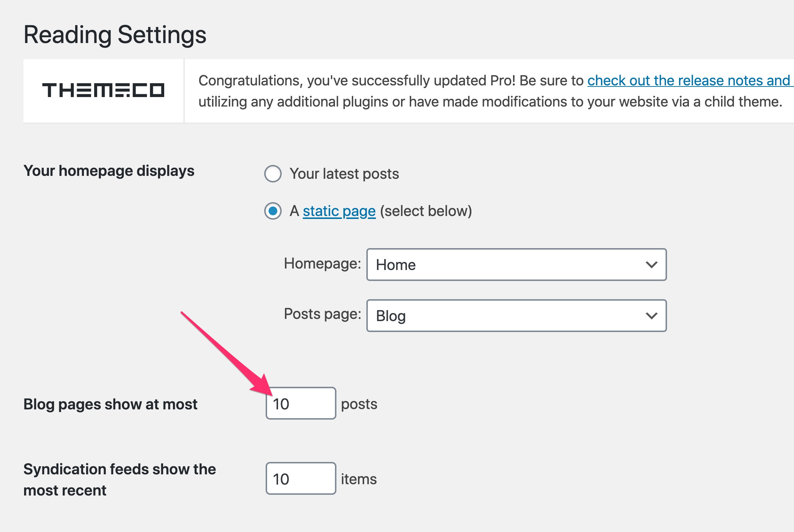
Task: Focus the 'Blog pages show at most' field
Action: pyautogui.click(x=301, y=403)
